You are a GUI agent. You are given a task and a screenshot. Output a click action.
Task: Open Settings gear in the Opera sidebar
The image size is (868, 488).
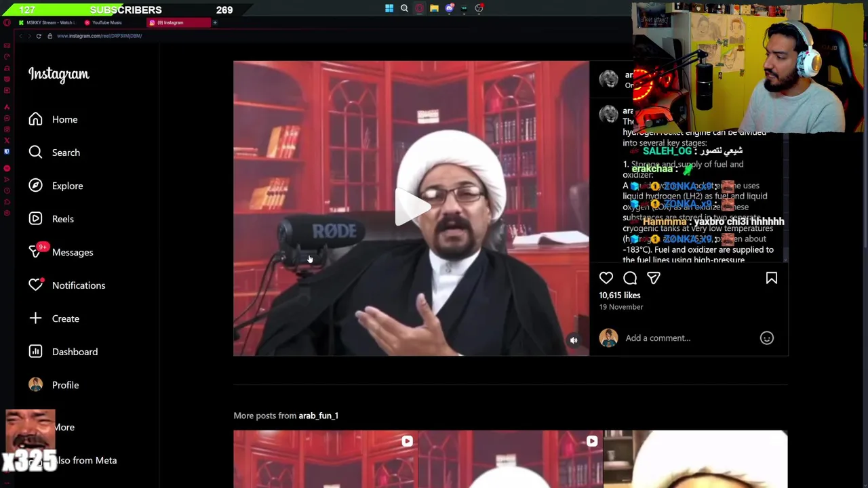[7, 213]
